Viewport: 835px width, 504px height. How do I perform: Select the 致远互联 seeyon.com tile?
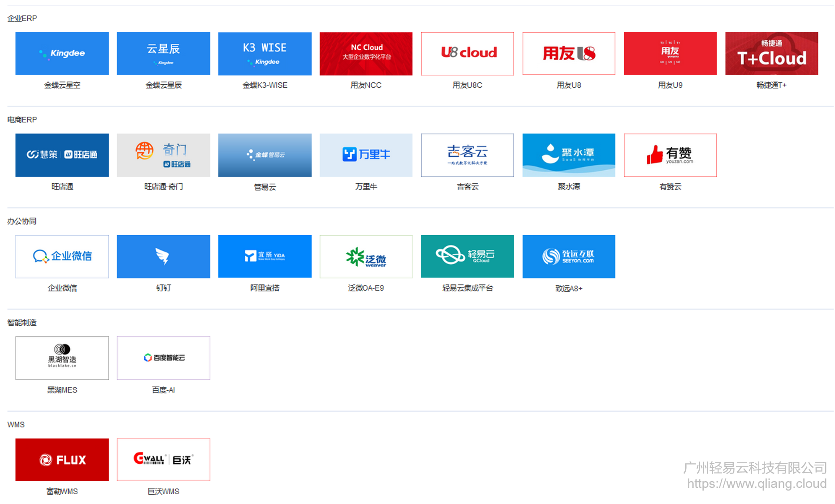[x=569, y=256]
